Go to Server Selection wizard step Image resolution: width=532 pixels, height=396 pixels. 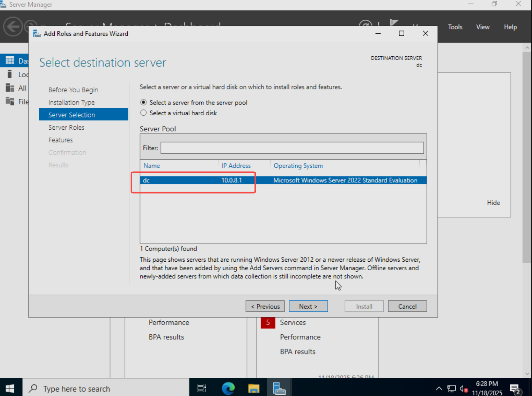pyautogui.click(x=83, y=114)
